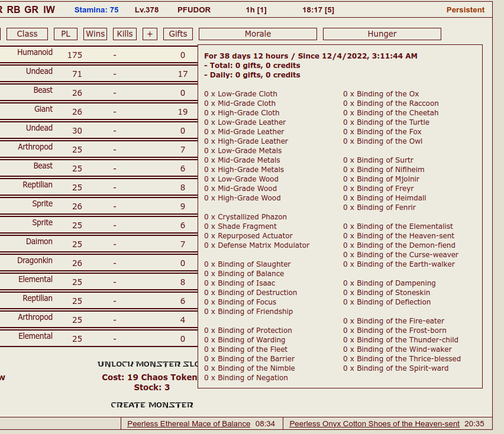Click the Since 12/4/2022 summary header line

[x=311, y=56]
